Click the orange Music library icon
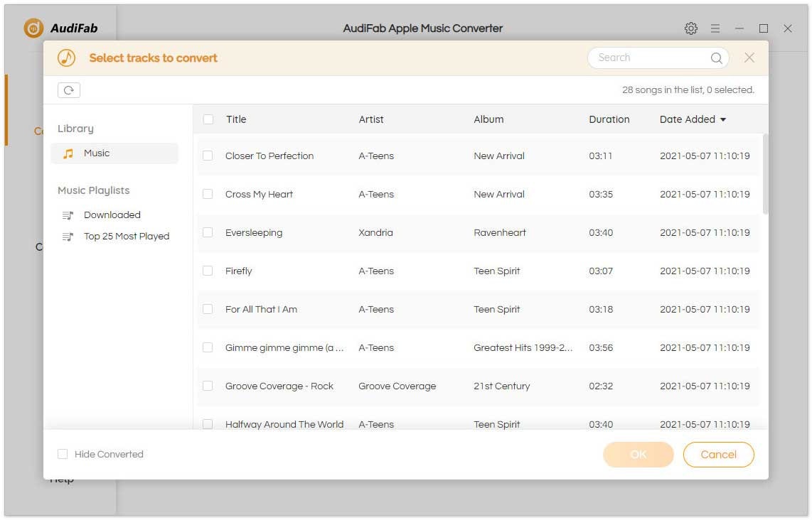 [68, 153]
